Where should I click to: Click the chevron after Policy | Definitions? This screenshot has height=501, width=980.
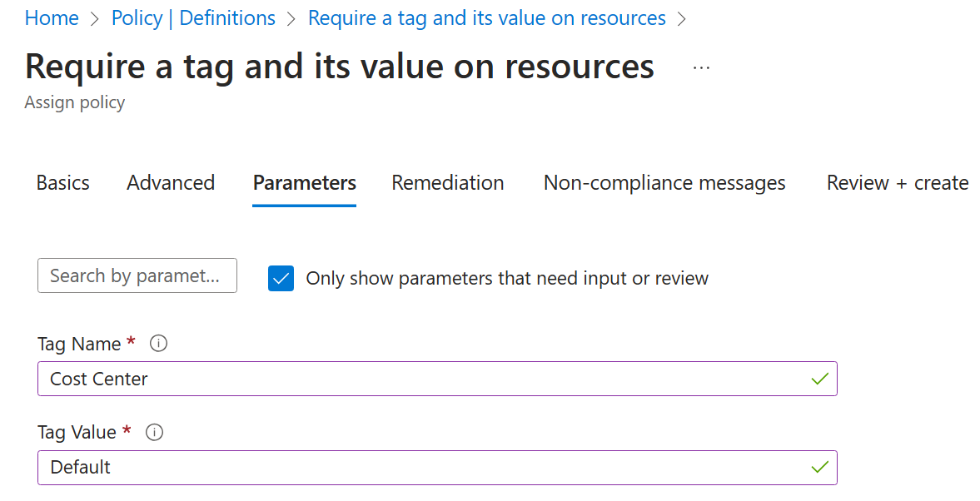point(291,17)
